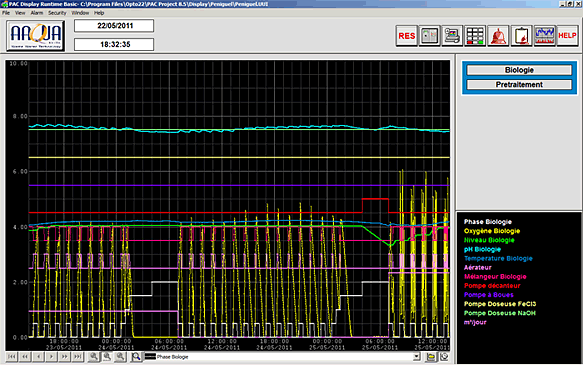This screenshot has width=583, height=365.
Task: Select the Pretraitement button
Action: 519,84
